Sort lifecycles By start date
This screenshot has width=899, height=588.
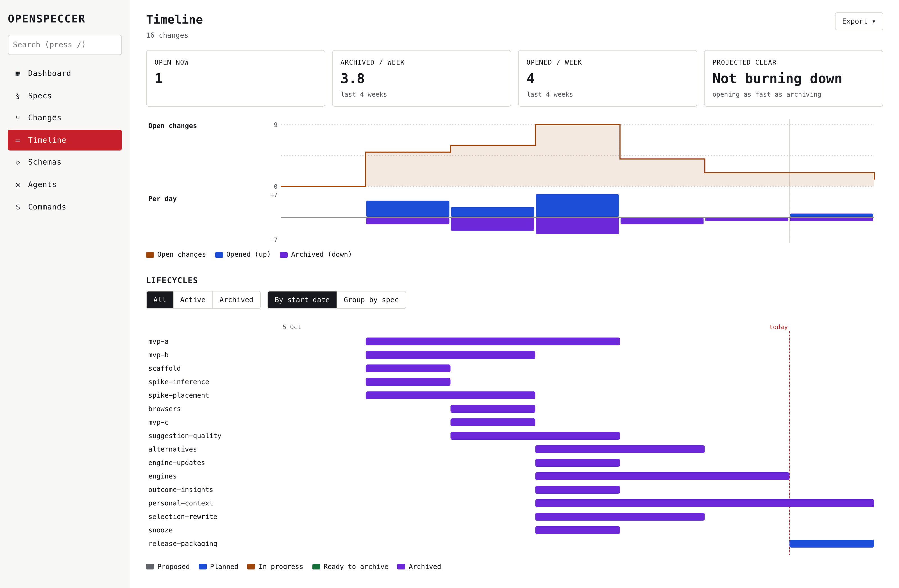(302, 300)
